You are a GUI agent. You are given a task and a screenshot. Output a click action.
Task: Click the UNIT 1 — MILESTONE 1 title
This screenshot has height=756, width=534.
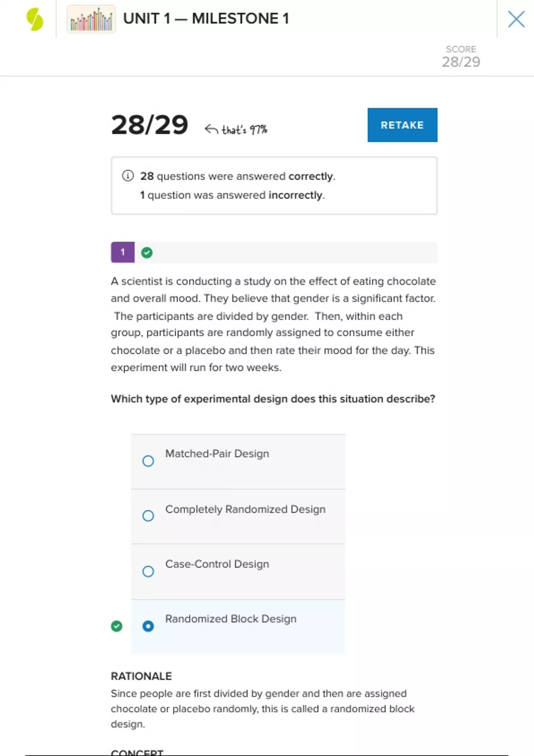(x=206, y=19)
